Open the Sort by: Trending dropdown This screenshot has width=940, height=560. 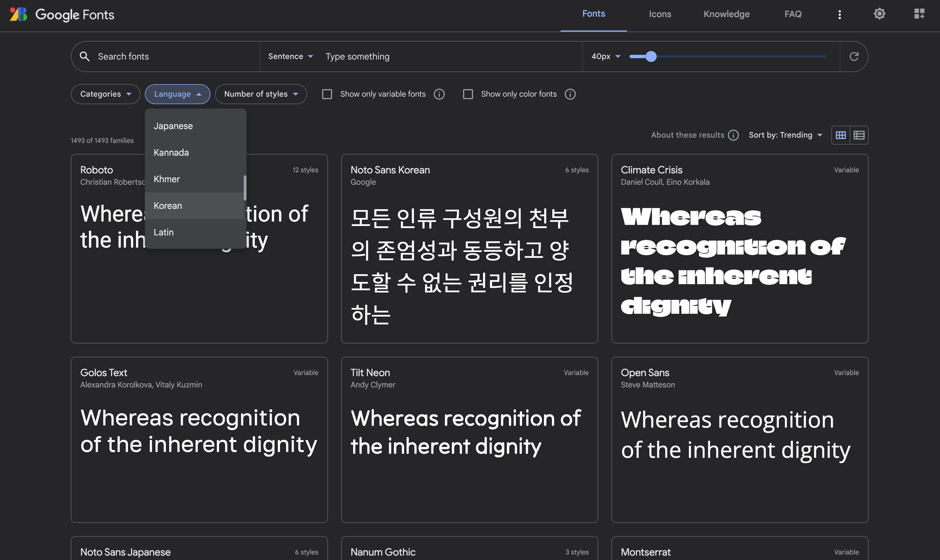785,135
